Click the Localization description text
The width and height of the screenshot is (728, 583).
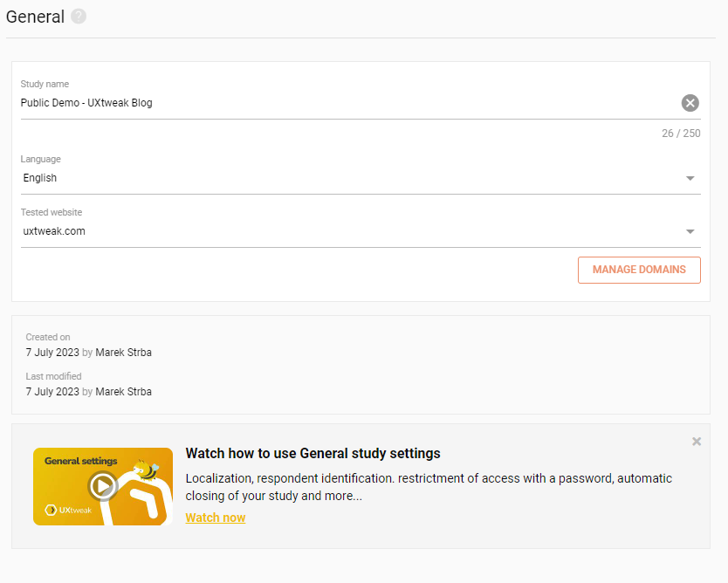click(x=429, y=487)
